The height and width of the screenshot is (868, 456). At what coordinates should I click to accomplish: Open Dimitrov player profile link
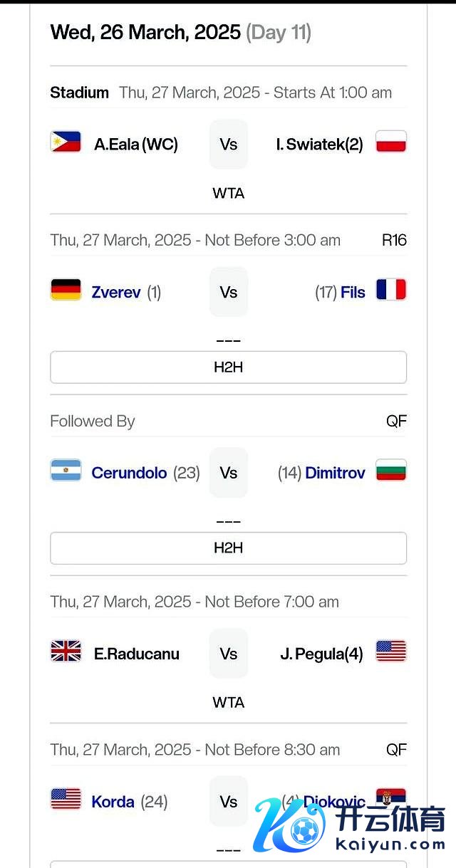(335, 473)
